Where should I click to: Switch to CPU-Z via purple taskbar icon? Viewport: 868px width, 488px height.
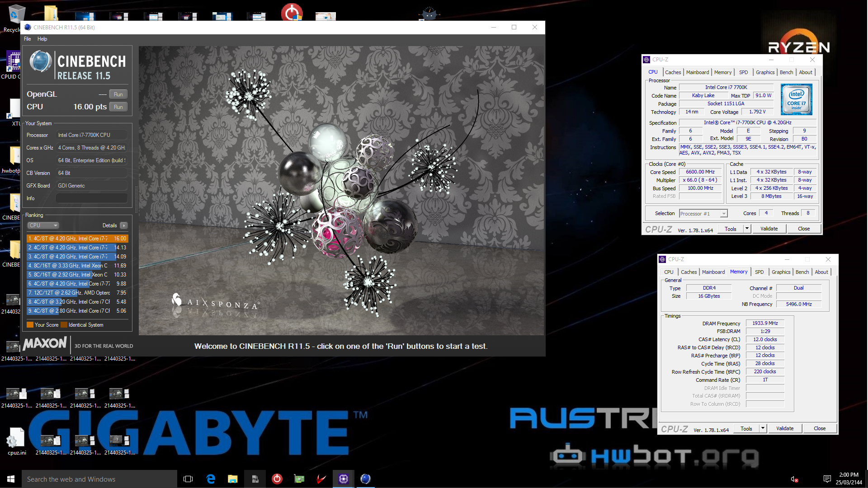point(344,479)
